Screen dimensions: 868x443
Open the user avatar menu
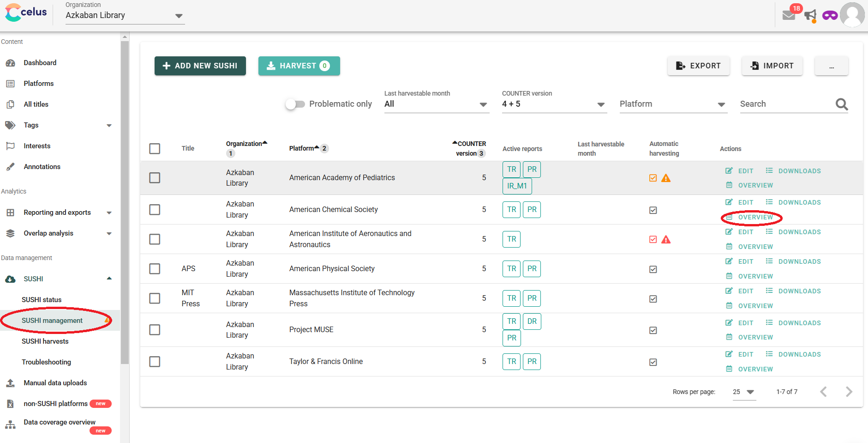click(x=852, y=15)
